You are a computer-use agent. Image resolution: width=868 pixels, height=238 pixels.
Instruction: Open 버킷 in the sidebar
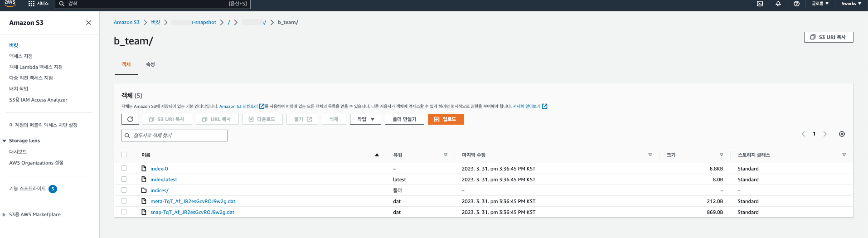(14, 45)
